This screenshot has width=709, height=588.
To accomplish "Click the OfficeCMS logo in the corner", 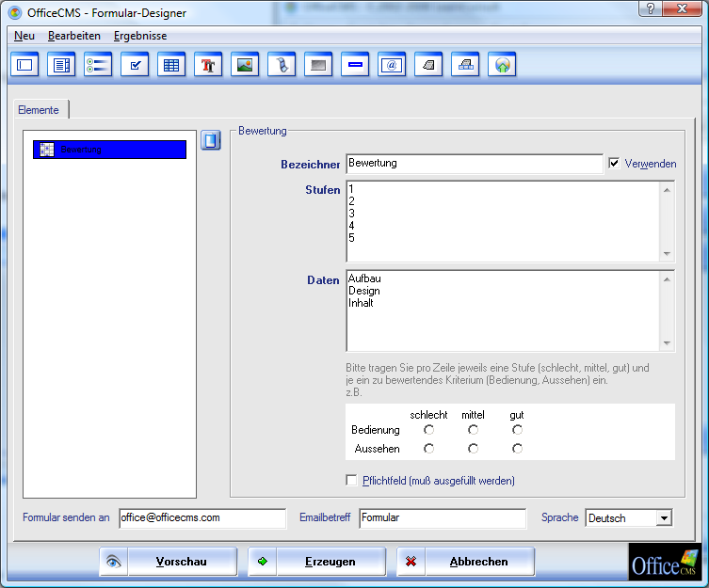I will pyautogui.click(x=665, y=562).
